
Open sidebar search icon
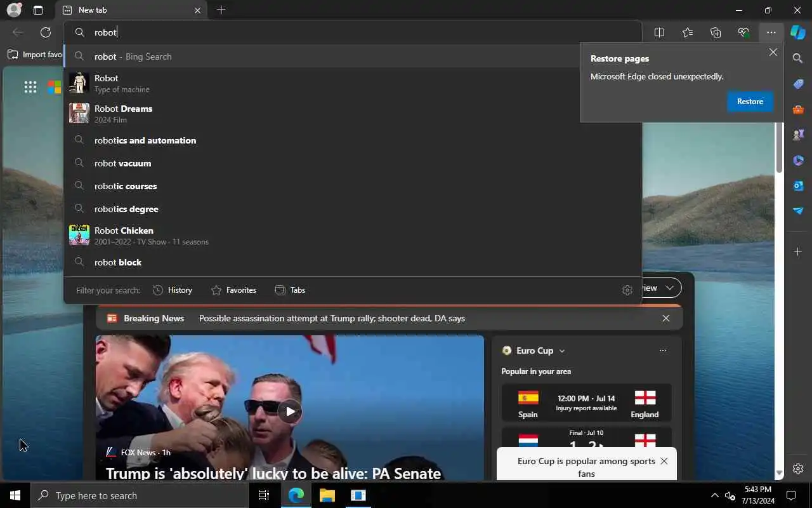pyautogui.click(x=798, y=58)
